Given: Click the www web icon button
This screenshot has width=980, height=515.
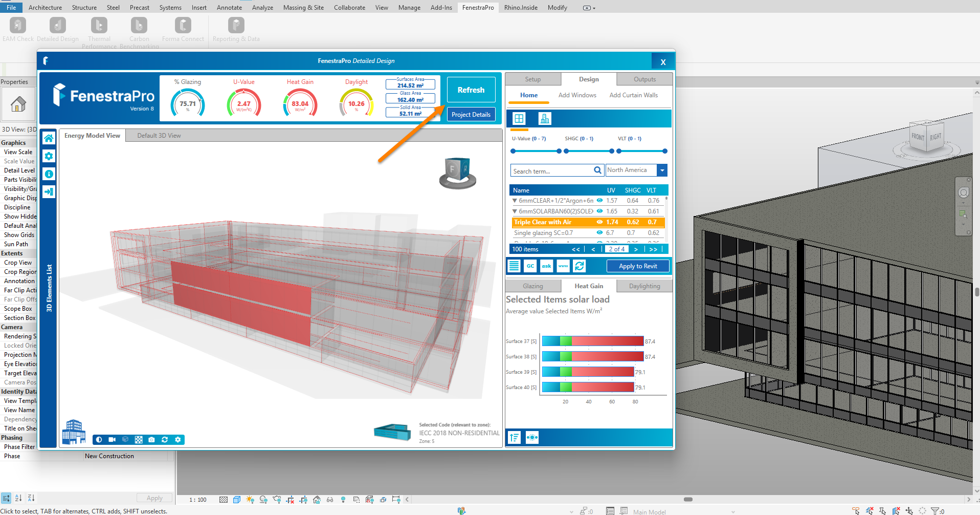Looking at the screenshot, I should pyautogui.click(x=563, y=266).
